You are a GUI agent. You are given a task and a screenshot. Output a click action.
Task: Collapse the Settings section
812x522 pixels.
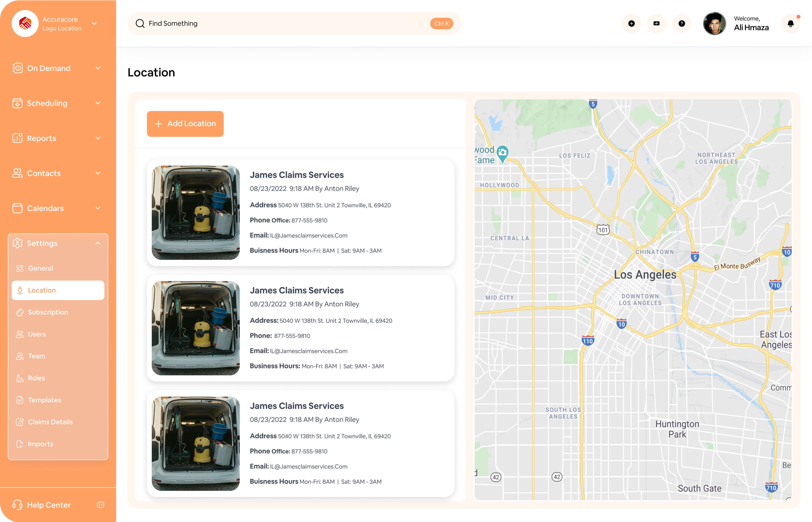pos(98,243)
